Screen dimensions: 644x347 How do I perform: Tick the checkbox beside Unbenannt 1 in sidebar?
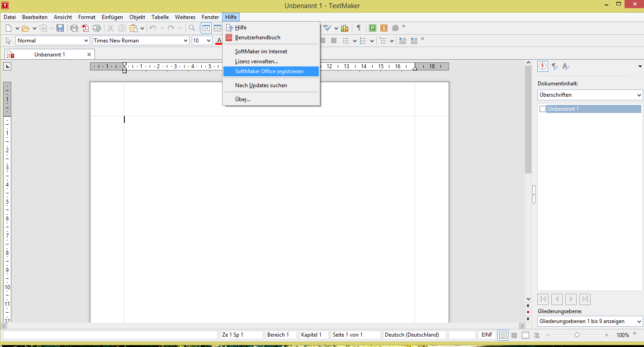543,109
